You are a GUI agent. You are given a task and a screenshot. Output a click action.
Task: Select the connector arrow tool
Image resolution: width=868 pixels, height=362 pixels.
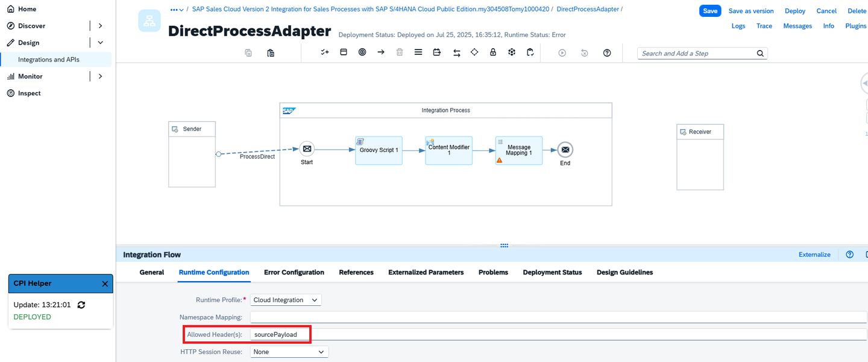(x=381, y=52)
